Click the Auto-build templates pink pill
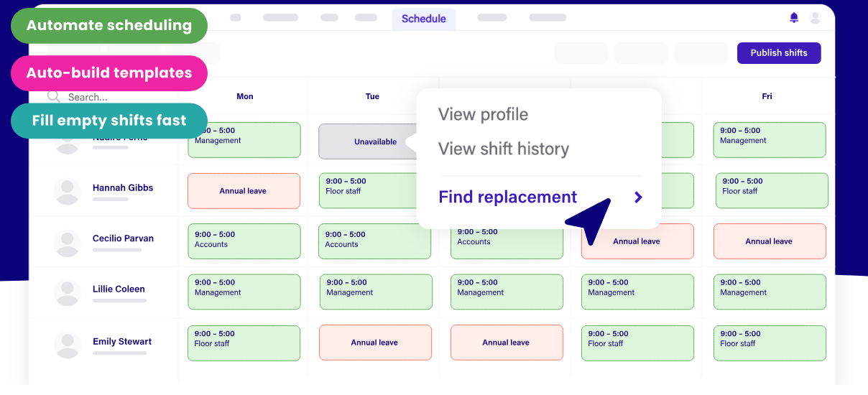Viewport: 868px width, 395px height. (109, 73)
